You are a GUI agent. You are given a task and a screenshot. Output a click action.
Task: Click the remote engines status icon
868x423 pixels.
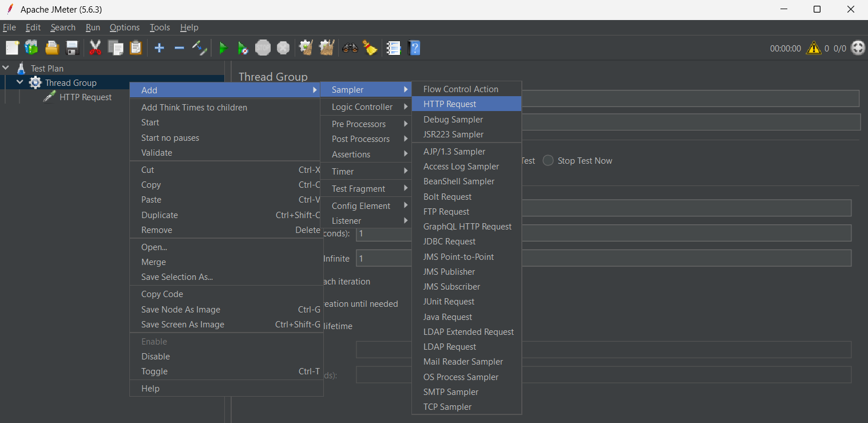(x=858, y=48)
